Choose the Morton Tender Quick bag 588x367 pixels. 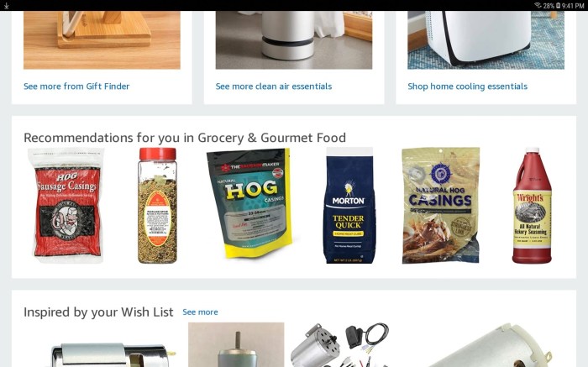coord(349,206)
